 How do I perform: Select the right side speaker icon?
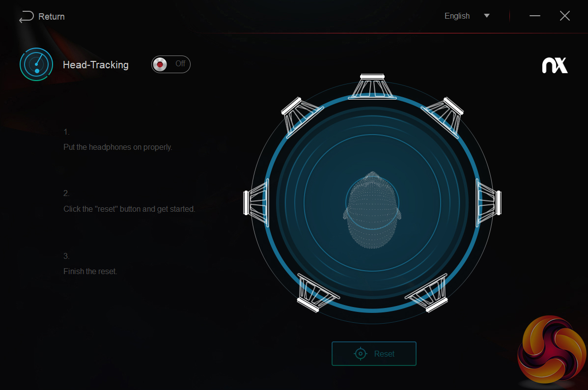pyautogui.click(x=488, y=203)
